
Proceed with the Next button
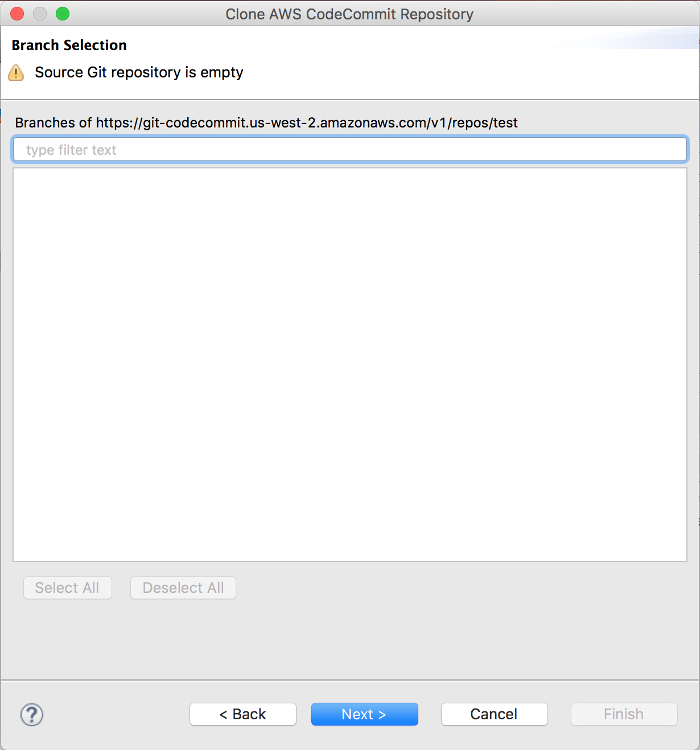(x=364, y=714)
